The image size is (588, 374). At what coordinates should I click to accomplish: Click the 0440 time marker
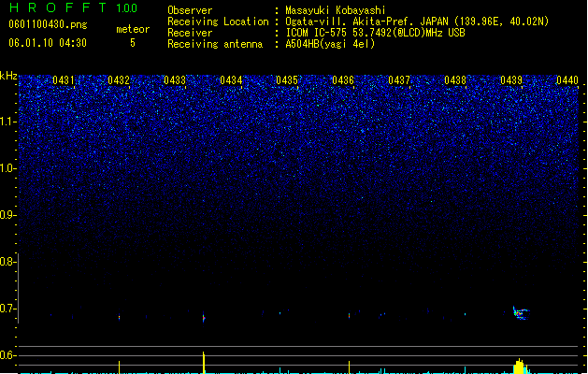click(x=567, y=80)
